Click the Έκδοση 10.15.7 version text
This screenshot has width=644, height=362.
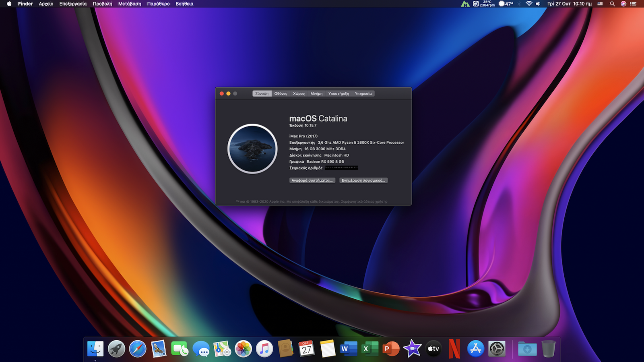click(x=303, y=126)
